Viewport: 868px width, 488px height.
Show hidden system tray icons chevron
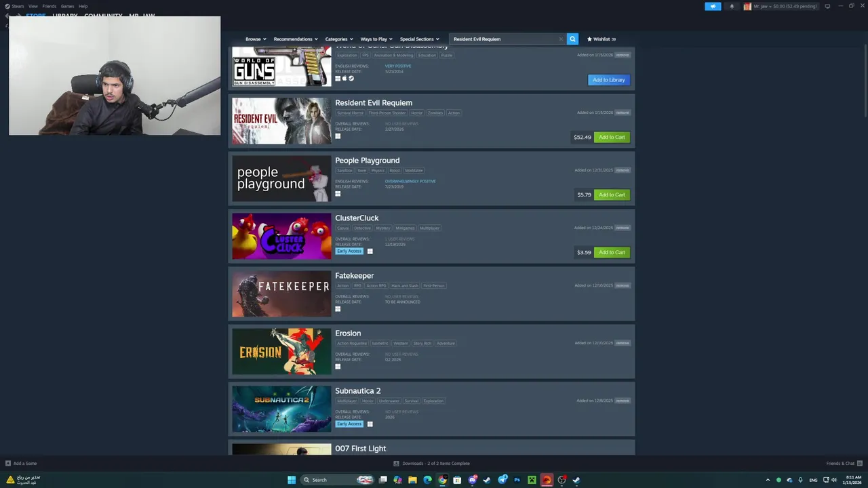click(768, 480)
